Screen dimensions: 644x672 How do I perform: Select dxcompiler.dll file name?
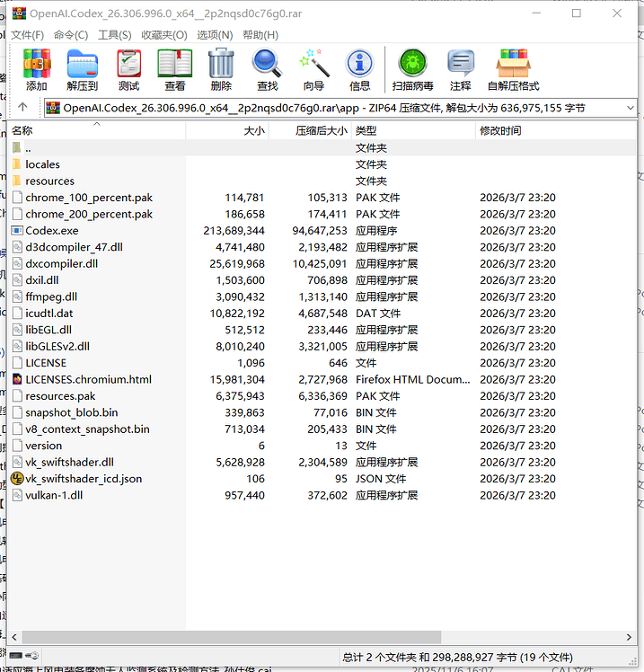pos(61,263)
